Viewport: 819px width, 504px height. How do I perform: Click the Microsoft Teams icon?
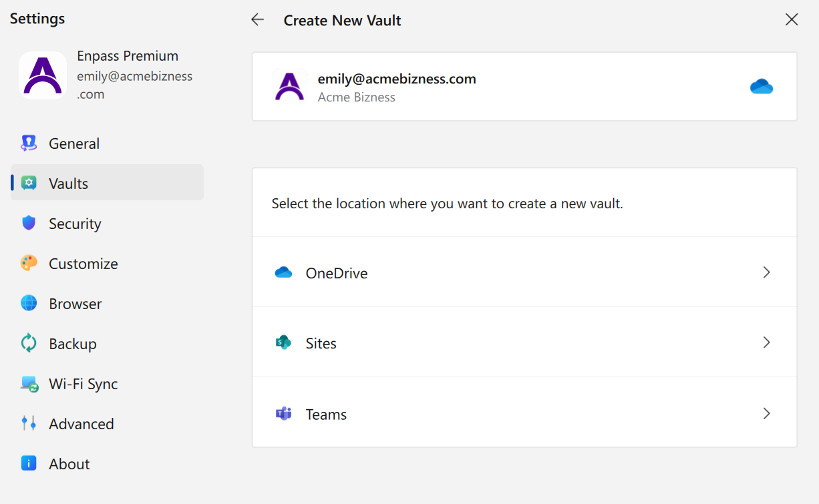tap(284, 414)
